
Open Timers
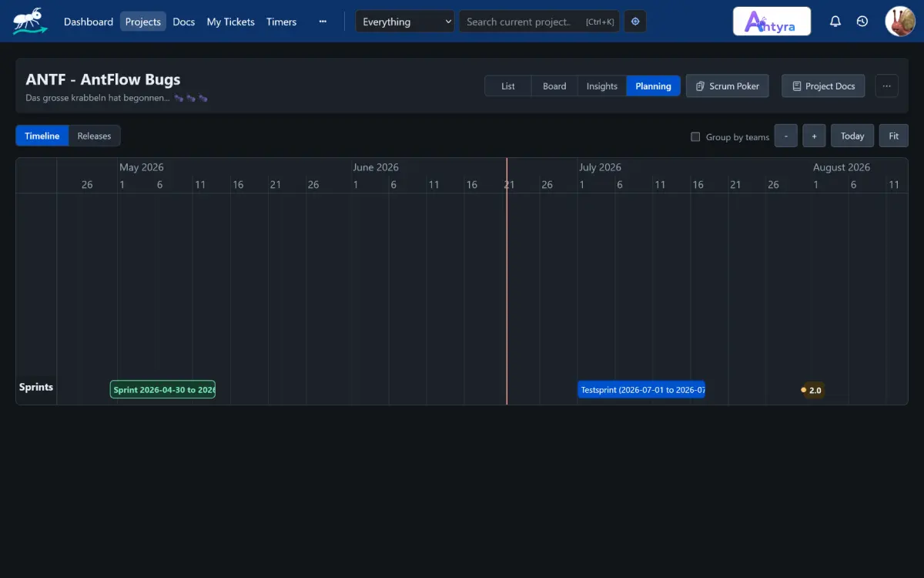click(281, 22)
